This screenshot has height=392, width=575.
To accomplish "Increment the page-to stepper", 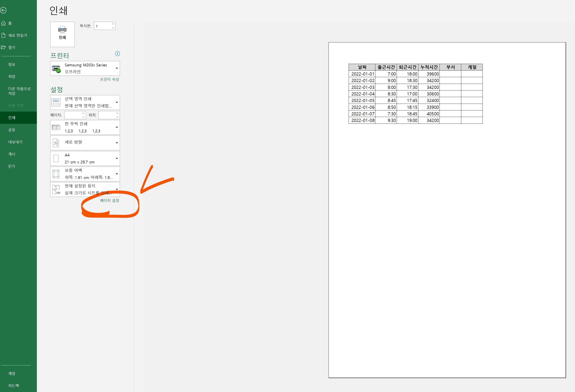I will 117,113.
